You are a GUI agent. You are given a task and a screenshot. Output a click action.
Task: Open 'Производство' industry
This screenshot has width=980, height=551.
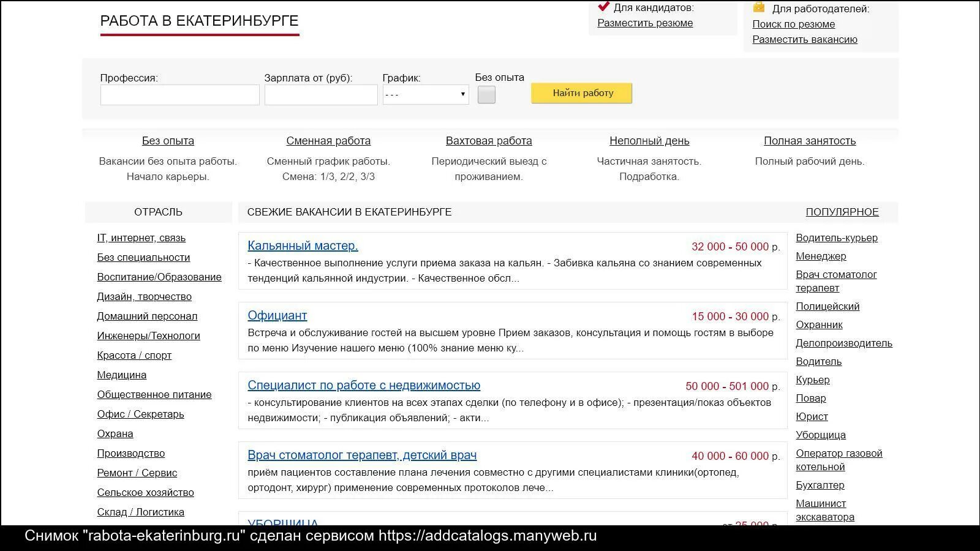tap(130, 454)
